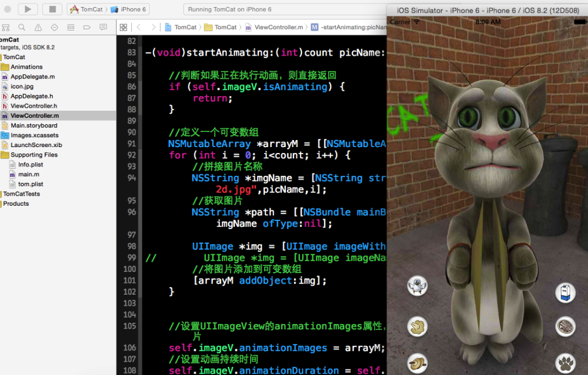Click line number 101 in gutter
This screenshot has height=375, width=588.
(129, 280)
